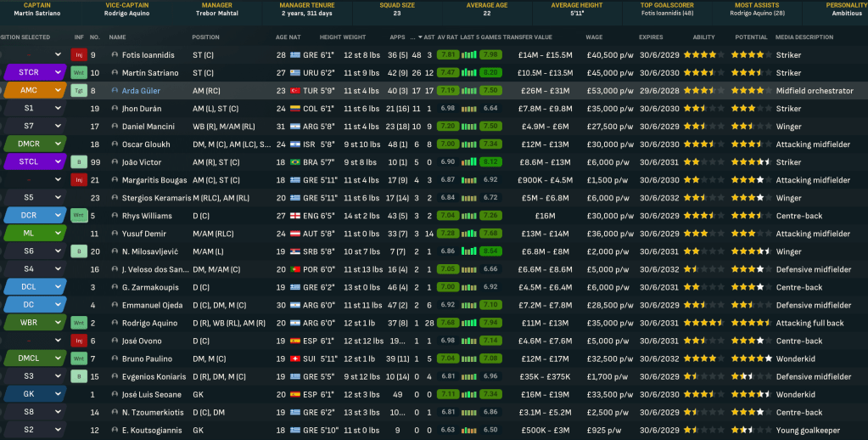Click the Wnt icon next to Martin Satriano
Screen dimensions: 868x440
79,73
